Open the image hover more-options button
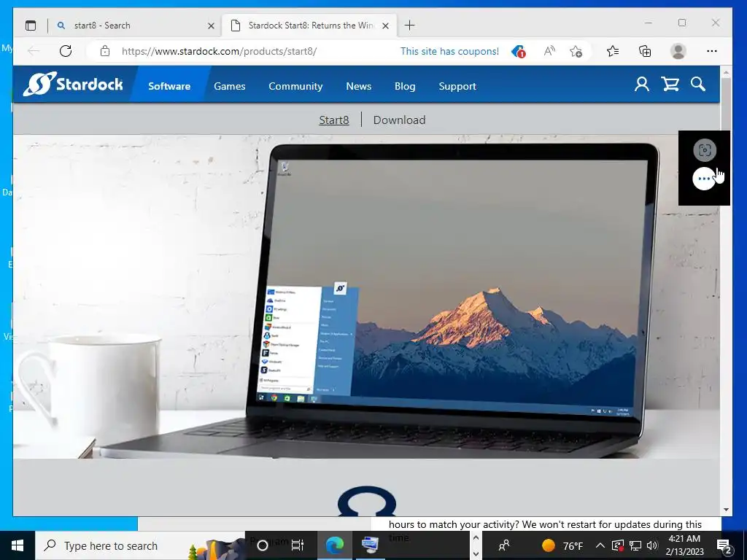Image resolution: width=747 pixels, height=560 pixels. [x=704, y=179]
